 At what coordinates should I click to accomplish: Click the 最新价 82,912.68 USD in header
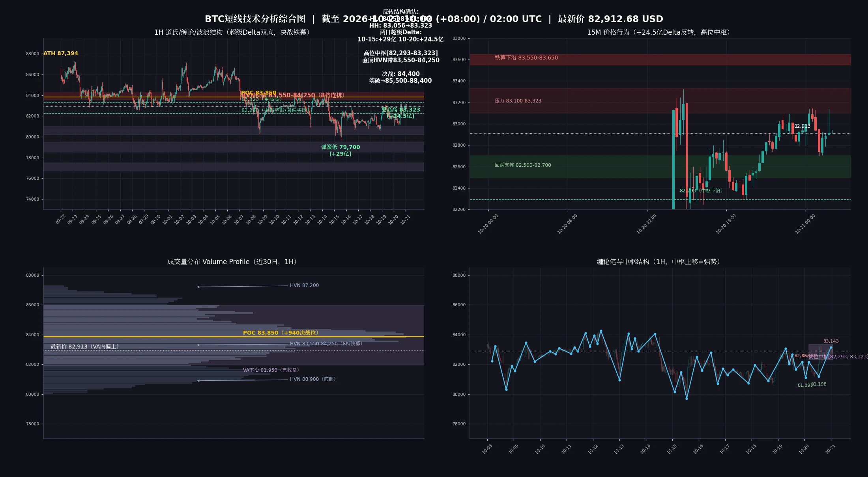pyautogui.click(x=610, y=19)
